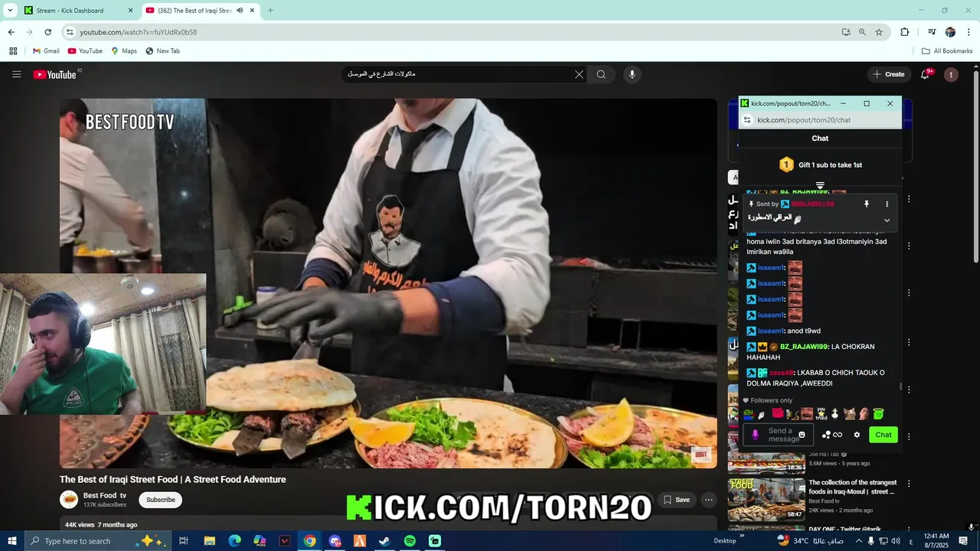The image size is (980, 551).
Task: Open Kick chat settings gear
Action: click(857, 435)
